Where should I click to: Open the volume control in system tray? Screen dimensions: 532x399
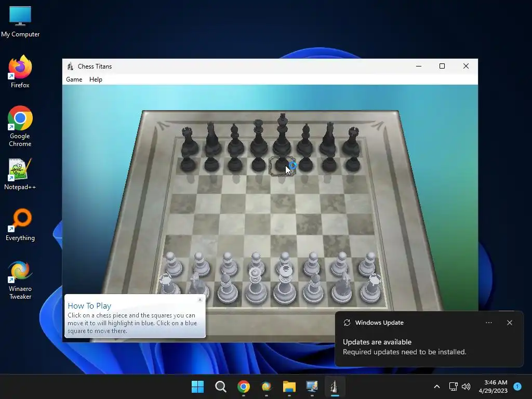pos(466,387)
